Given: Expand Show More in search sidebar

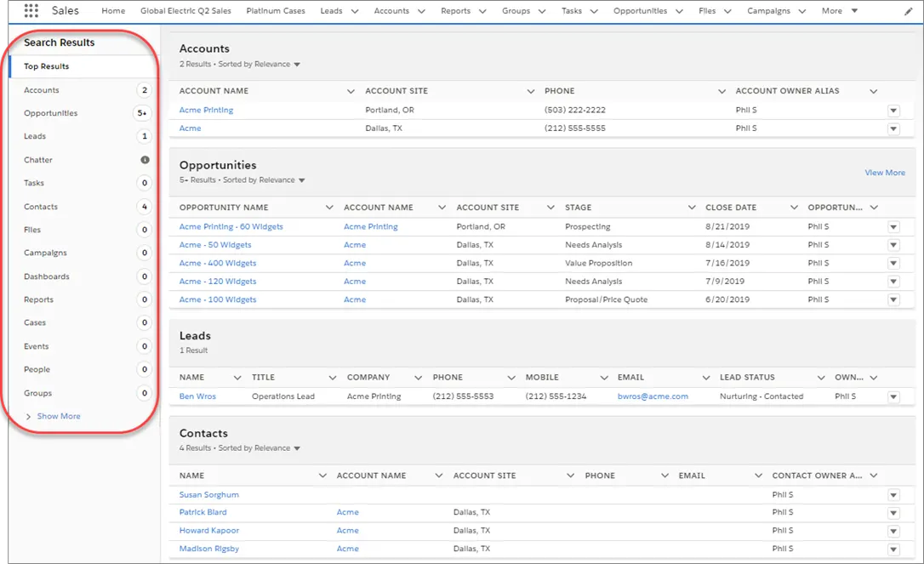Looking at the screenshot, I should coord(59,416).
